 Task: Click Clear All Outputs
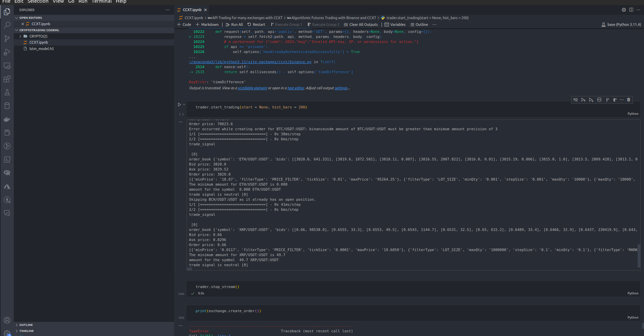coord(361,25)
